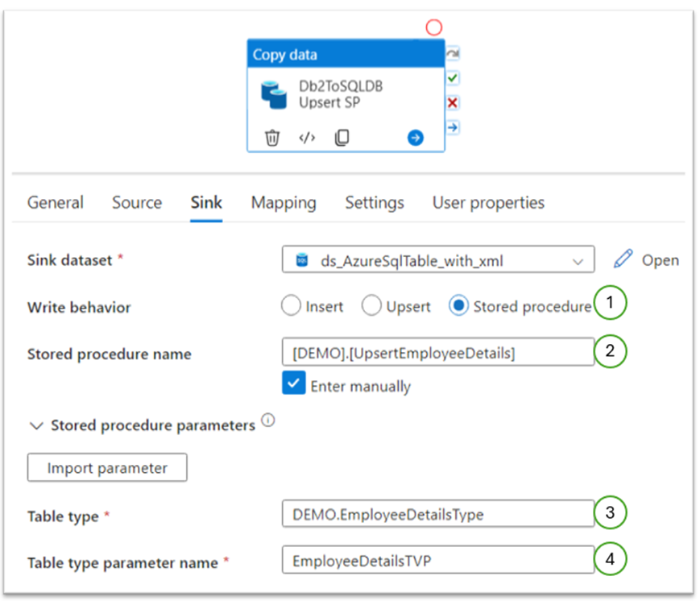The image size is (700, 601).
Task: Click the Write behavior label
Action: pos(79,307)
